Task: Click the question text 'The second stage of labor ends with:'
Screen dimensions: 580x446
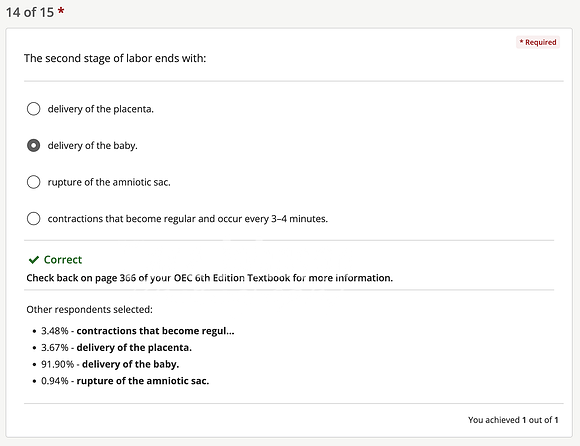Action: [115, 58]
